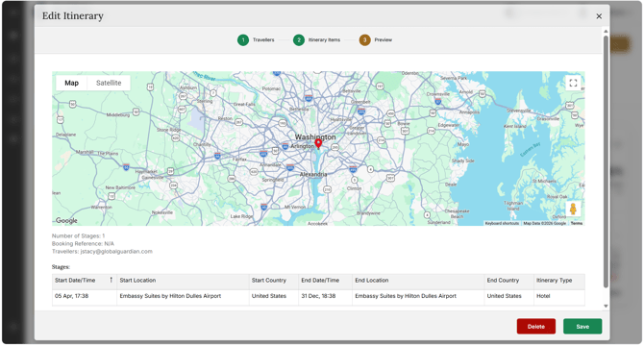Click the red location pin on map

(x=318, y=143)
